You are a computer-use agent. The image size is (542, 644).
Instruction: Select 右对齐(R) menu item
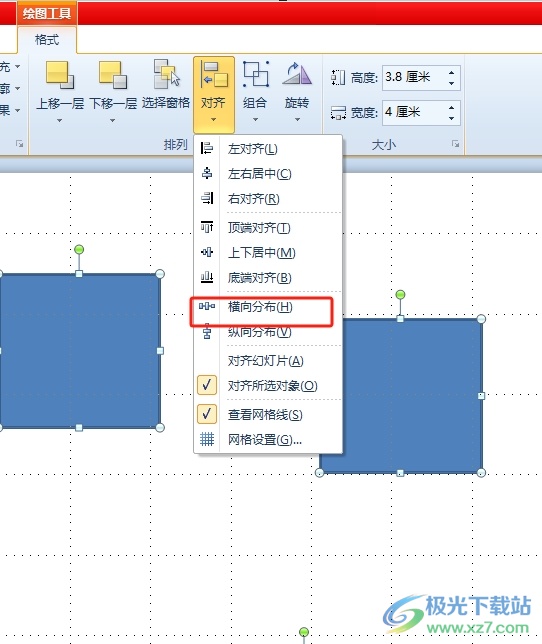(x=268, y=198)
